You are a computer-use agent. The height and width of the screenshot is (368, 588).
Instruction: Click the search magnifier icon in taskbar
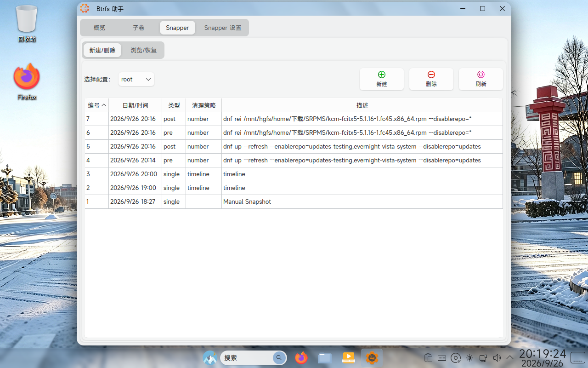click(278, 357)
